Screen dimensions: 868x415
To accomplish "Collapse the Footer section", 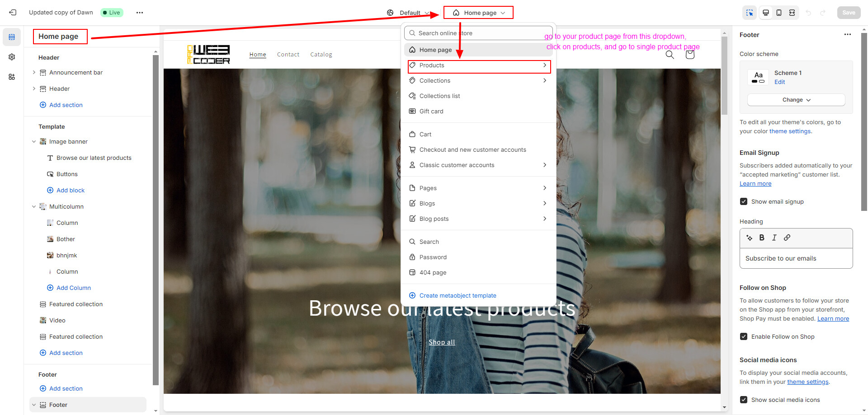I will [34, 405].
